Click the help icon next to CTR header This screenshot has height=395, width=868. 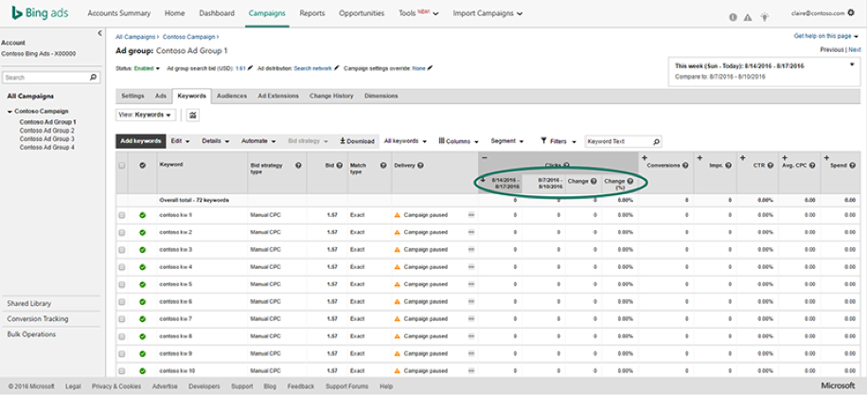click(771, 165)
